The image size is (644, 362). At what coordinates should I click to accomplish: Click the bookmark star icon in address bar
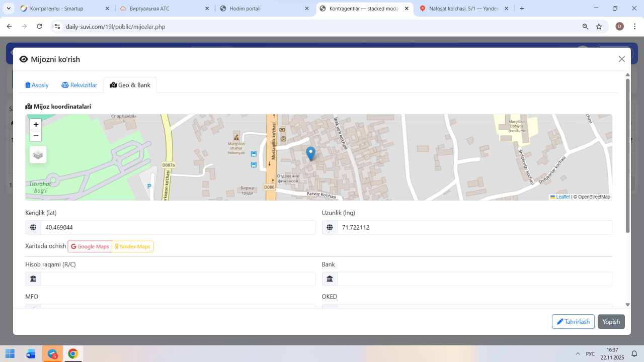click(x=599, y=27)
